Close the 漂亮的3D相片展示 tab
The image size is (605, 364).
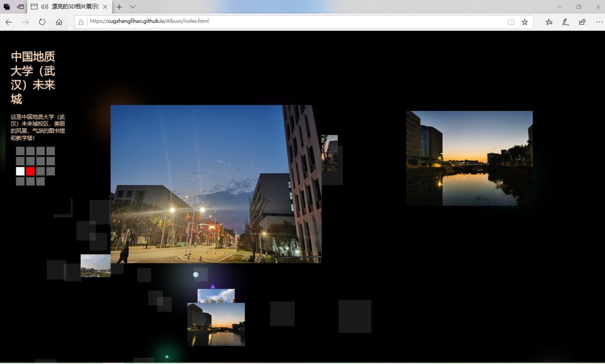click(105, 7)
